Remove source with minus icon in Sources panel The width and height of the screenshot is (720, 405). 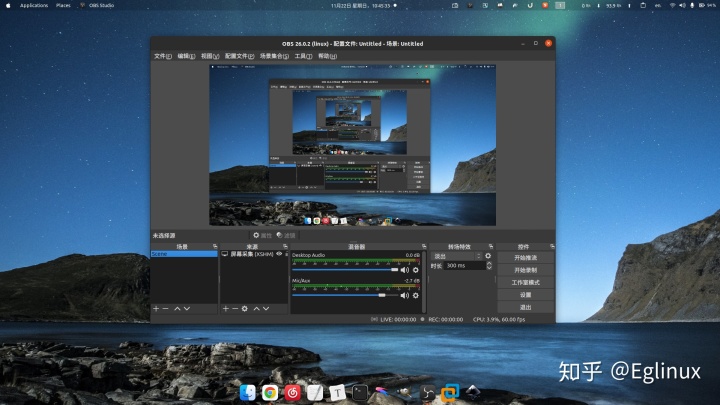point(235,309)
